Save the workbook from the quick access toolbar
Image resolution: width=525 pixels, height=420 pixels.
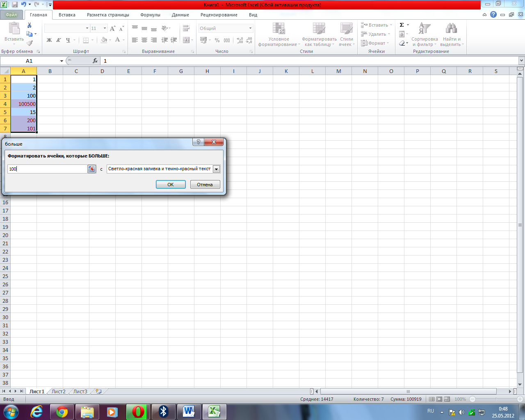click(x=15, y=5)
